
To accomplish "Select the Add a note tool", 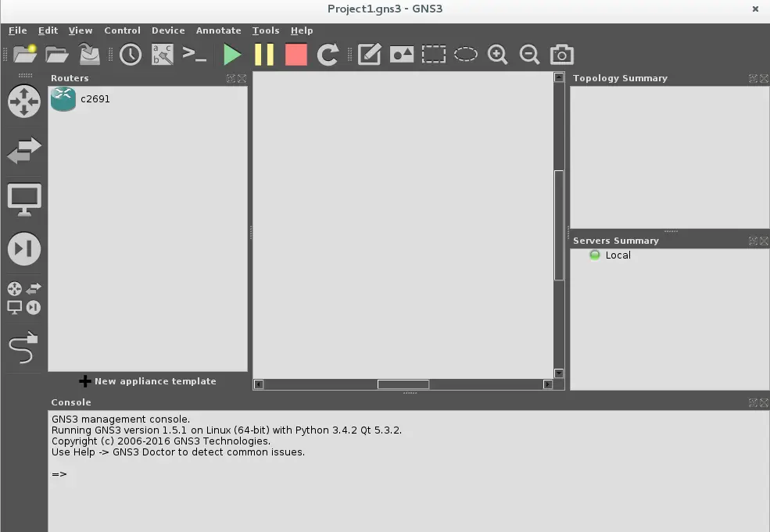I will [x=369, y=54].
